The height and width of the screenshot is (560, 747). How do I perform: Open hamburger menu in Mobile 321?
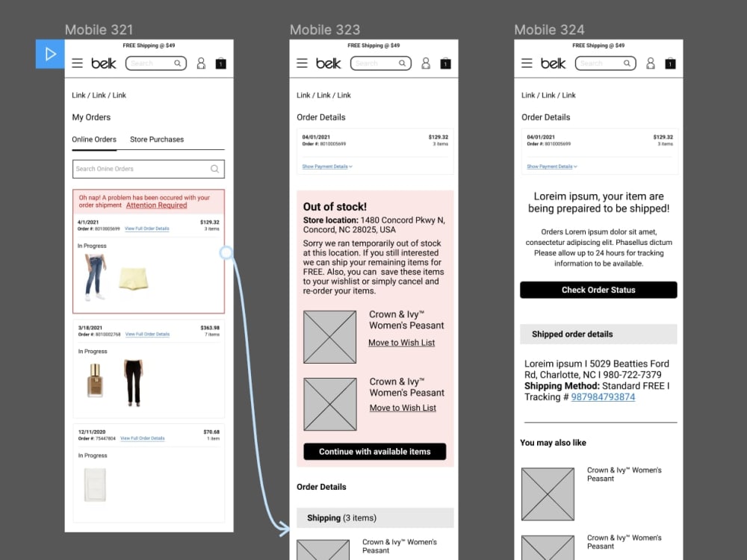77,63
